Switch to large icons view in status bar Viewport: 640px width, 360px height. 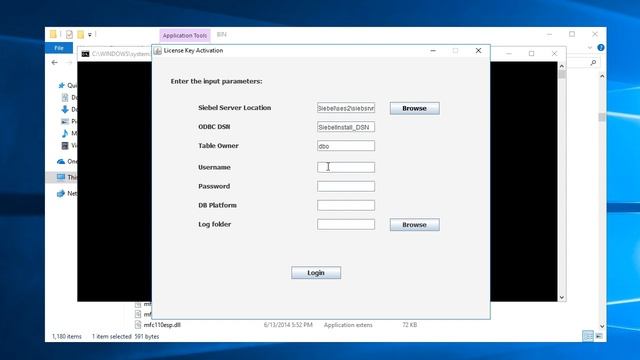click(x=599, y=336)
